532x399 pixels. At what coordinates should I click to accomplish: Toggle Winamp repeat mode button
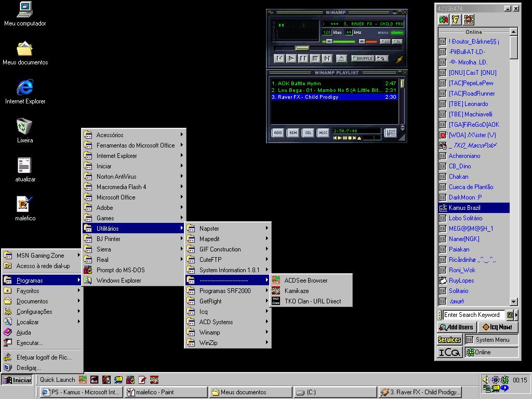[x=382, y=58]
